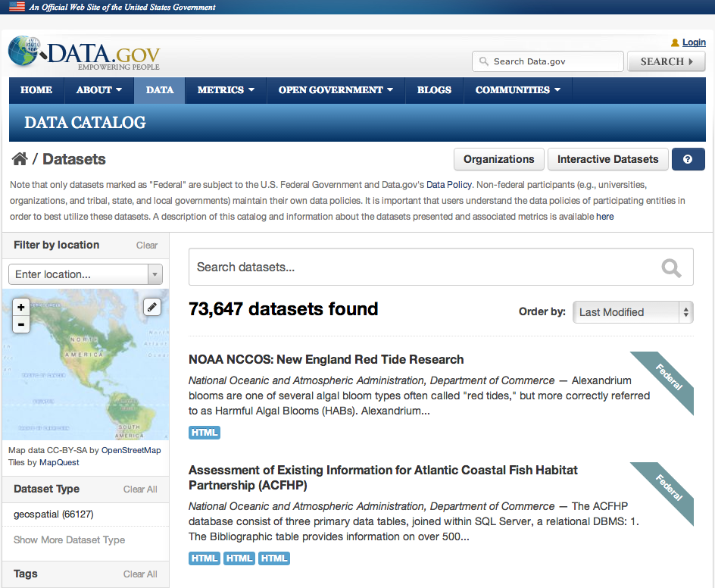Open Interactive Datasets button

(608, 159)
